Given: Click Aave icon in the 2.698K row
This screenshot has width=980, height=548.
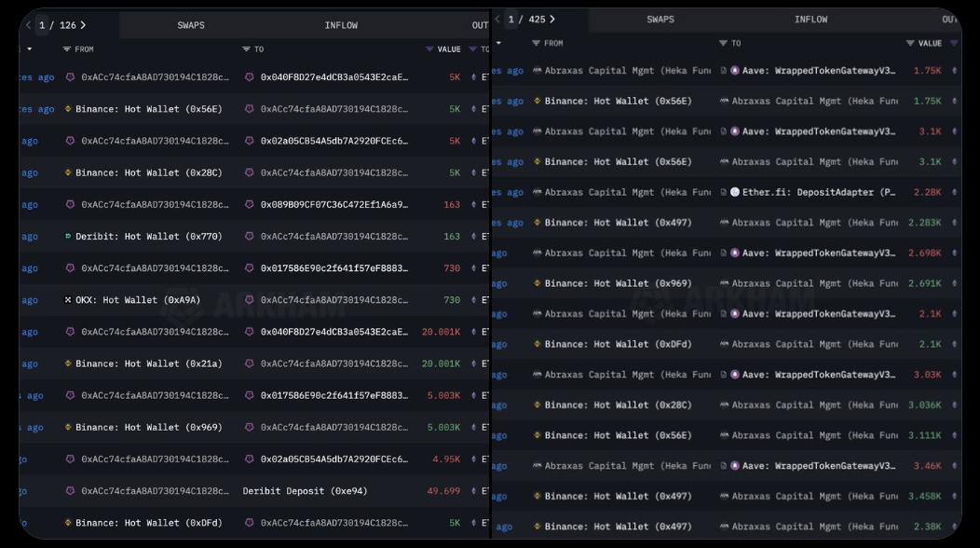Looking at the screenshot, I should pos(735,253).
